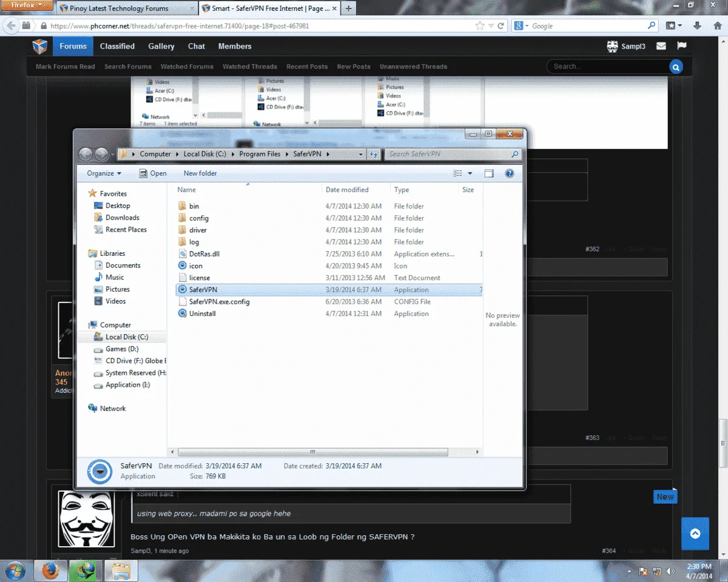The image size is (728, 582).
Task: Click the Unanswered Threads link
Action: tap(413, 67)
